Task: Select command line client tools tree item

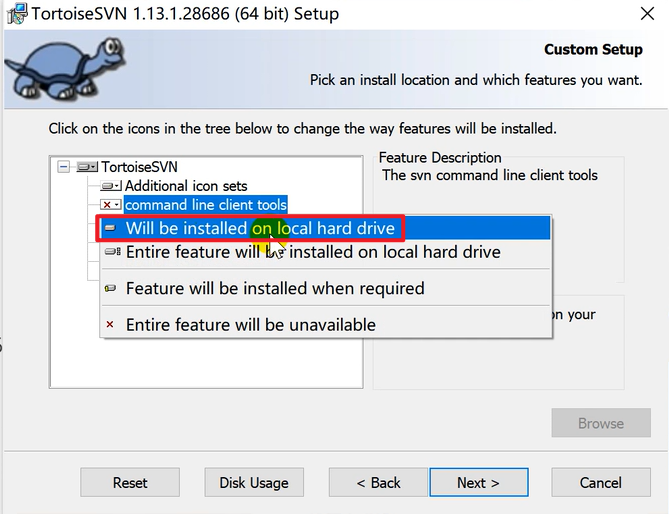Action: 206,205
